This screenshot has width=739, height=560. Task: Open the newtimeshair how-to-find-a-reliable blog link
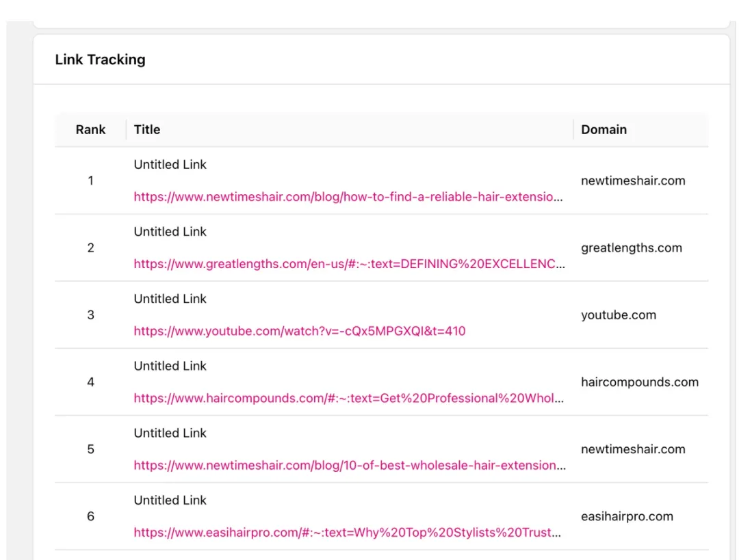click(x=349, y=197)
